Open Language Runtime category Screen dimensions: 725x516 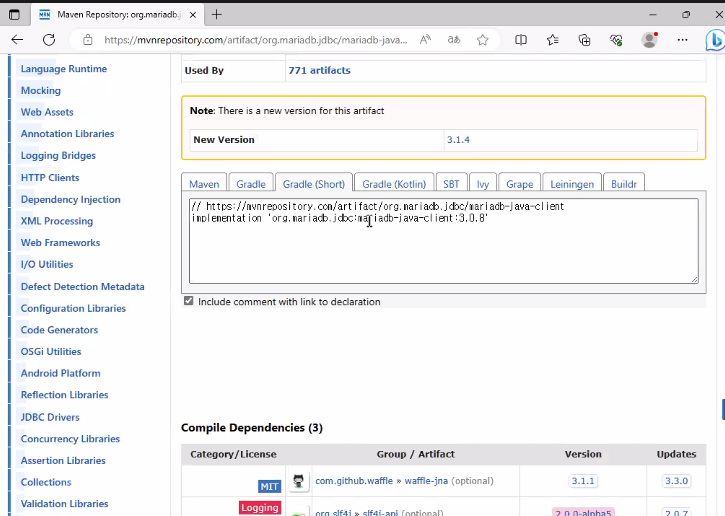(64, 69)
